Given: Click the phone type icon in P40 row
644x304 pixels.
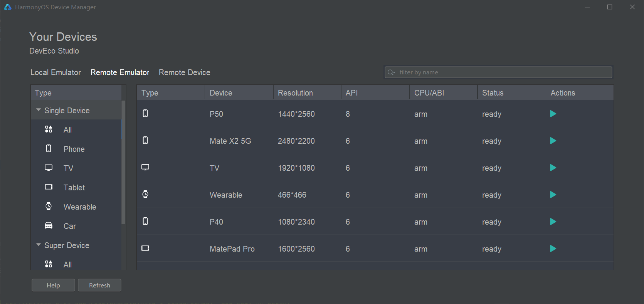Looking at the screenshot, I should 145,221.
